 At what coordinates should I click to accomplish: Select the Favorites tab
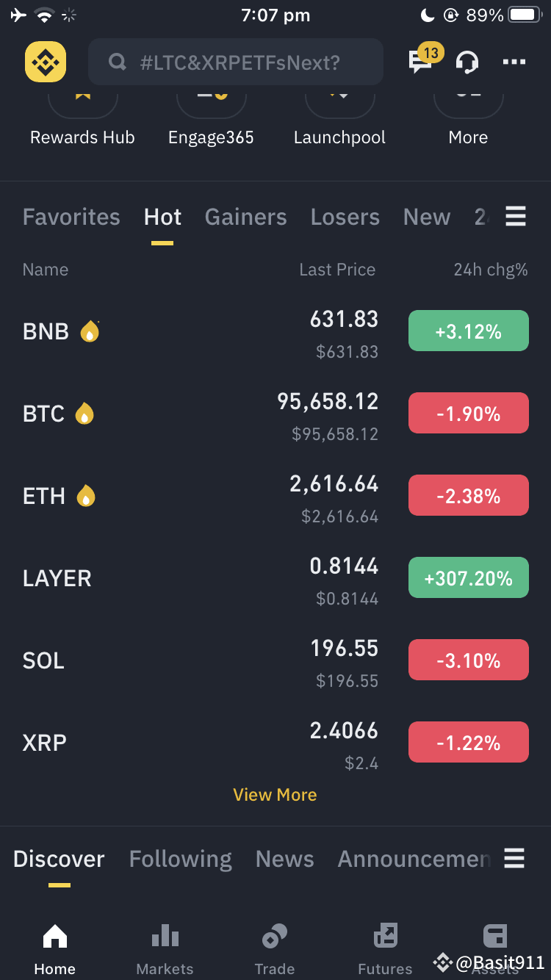point(71,217)
